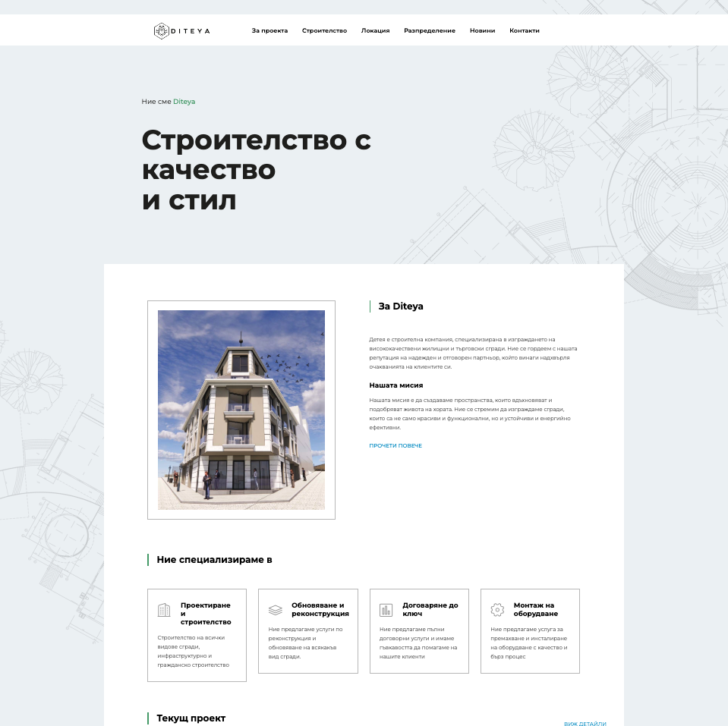Open the Договаряне до ключ service card

click(x=419, y=631)
